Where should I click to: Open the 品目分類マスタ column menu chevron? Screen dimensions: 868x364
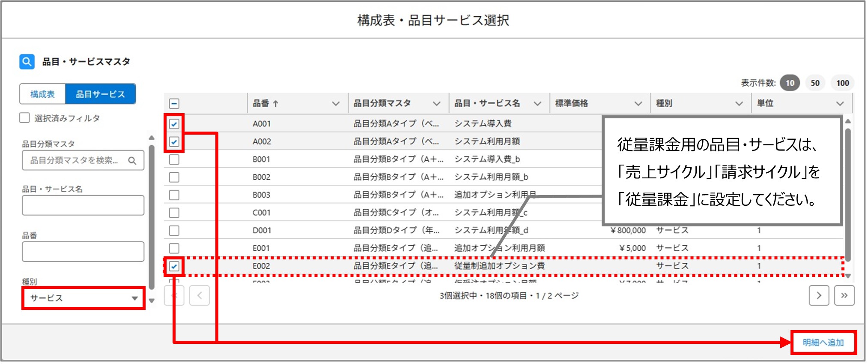pos(436,104)
